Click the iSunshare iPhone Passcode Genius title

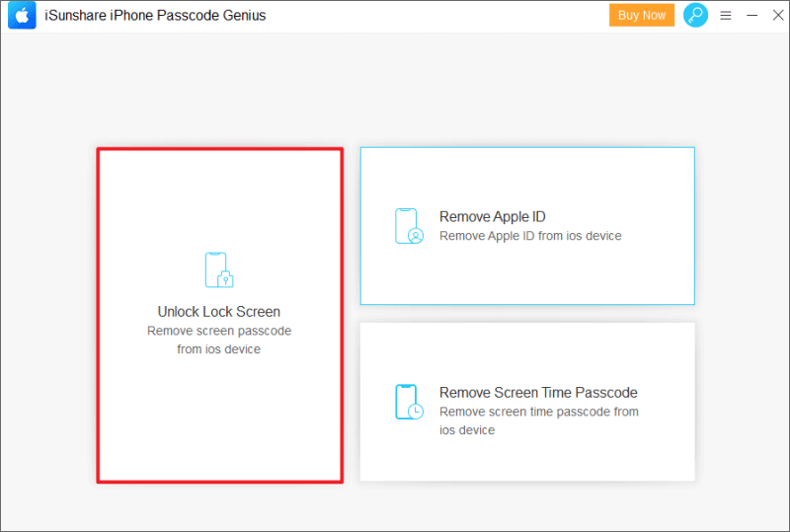click(x=155, y=16)
